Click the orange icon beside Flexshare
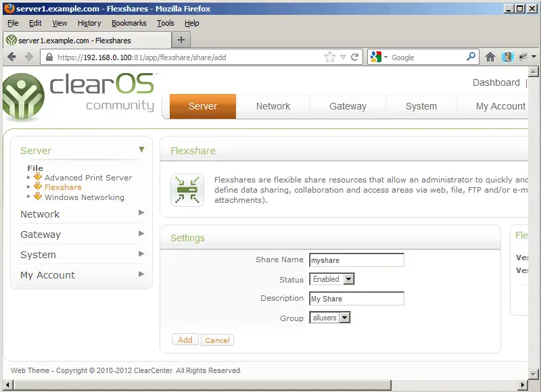This screenshot has width=541, height=392. (x=38, y=187)
